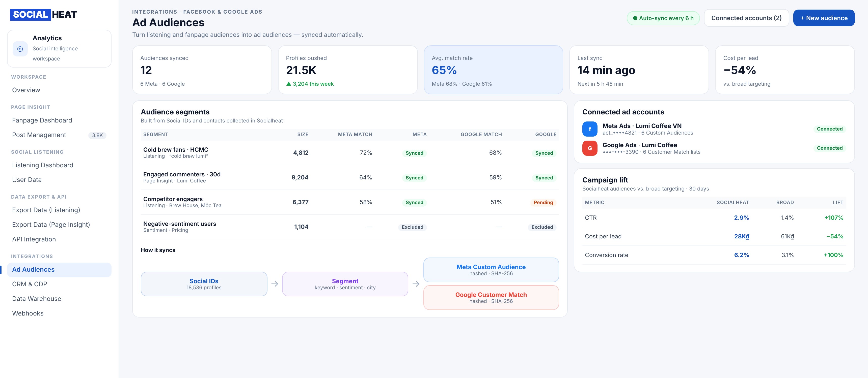Select the Cold brew fans · HCMC segment
Viewport: 868px width, 378px height.
click(350, 153)
